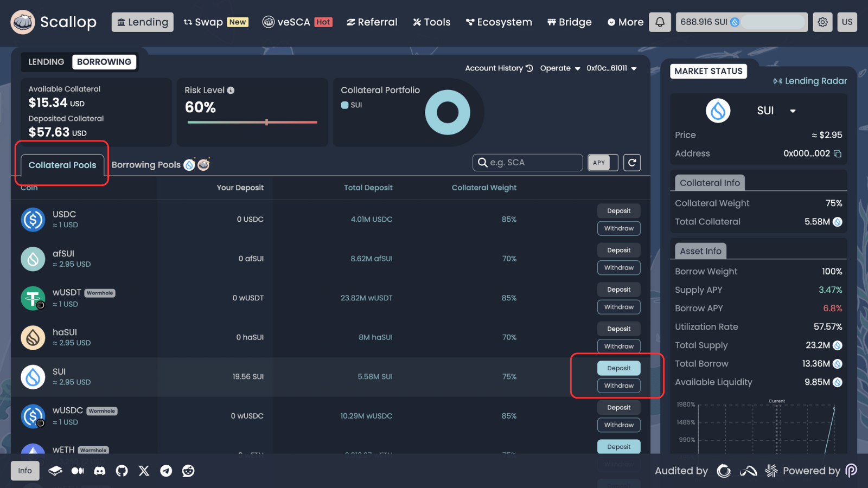Click the afSUI coin icon

[33, 259]
